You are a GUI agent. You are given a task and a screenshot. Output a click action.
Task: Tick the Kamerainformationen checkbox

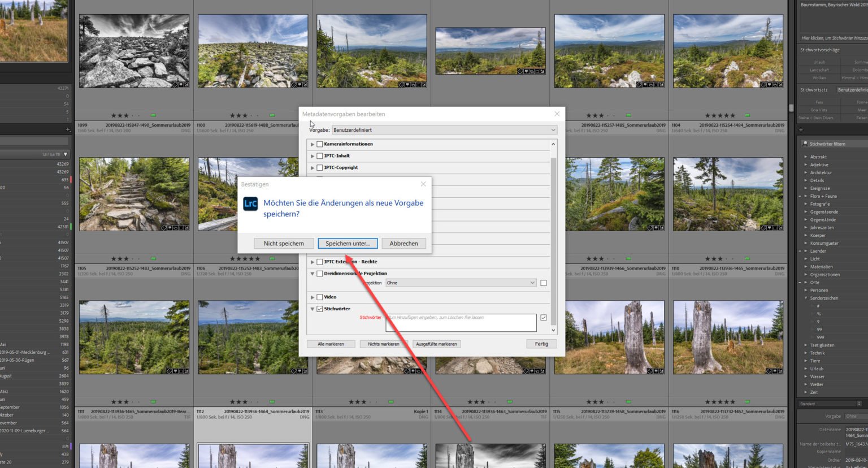tap(320, 144)
